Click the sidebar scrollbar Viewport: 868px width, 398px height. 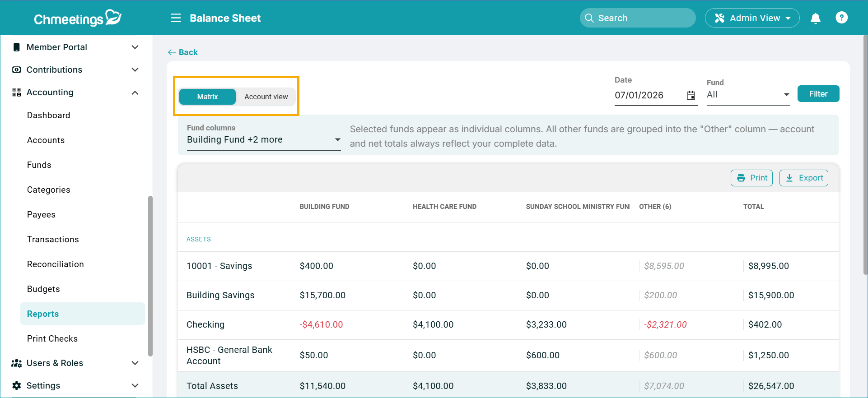150,276
